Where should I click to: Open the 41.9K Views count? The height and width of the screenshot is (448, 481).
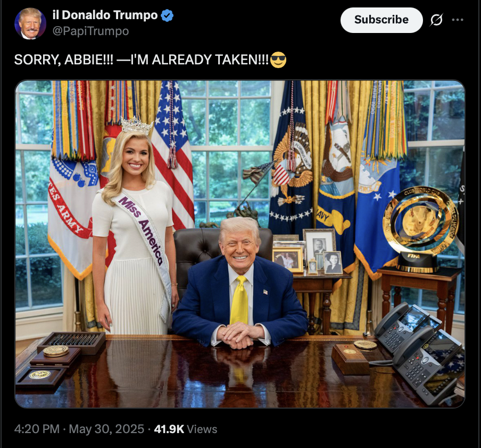pos(186,429)
